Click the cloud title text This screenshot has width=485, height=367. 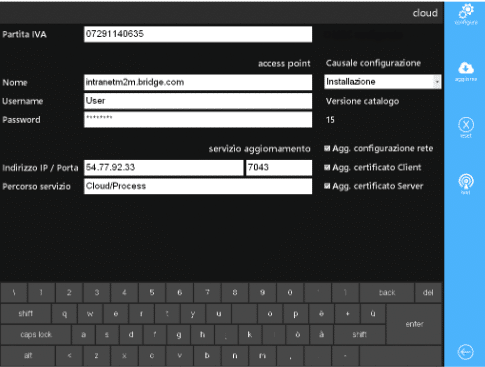[x=425, y=13]
